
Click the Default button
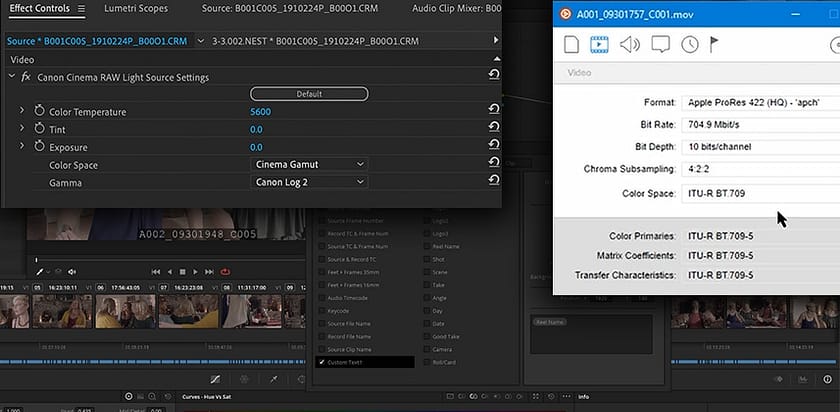coord(309,94)
